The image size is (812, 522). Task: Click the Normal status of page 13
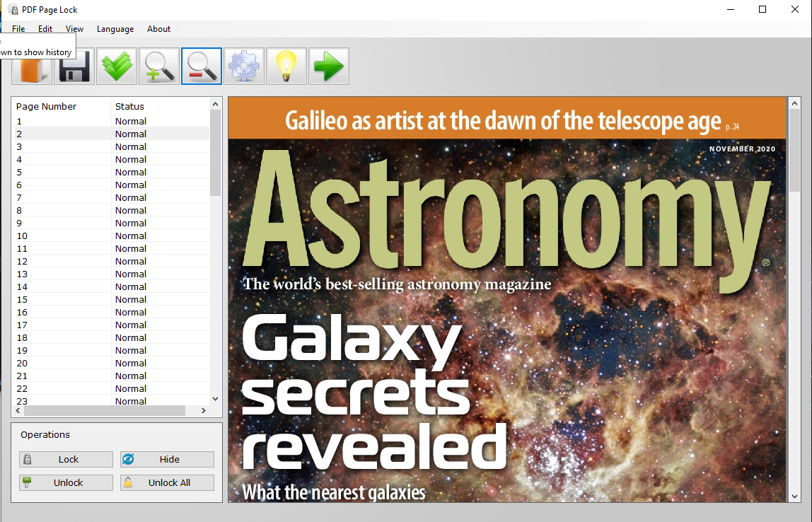(130, 274)
